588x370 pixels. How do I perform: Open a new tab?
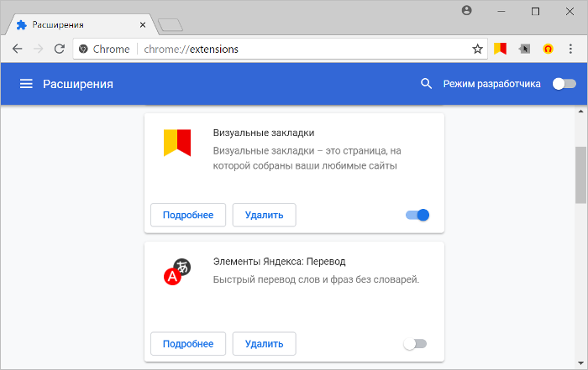(x=171, y=25)
